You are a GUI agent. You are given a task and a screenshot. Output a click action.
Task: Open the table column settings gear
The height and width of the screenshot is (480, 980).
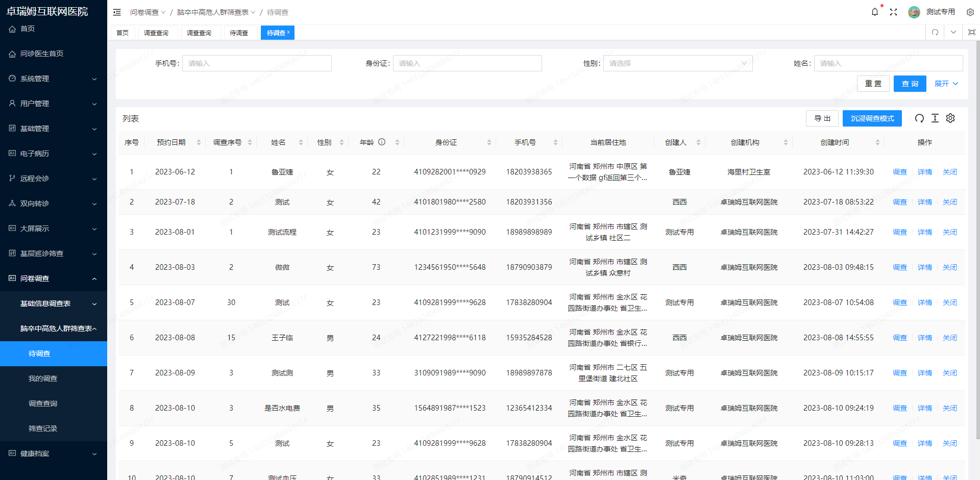(x=950, y=118)
